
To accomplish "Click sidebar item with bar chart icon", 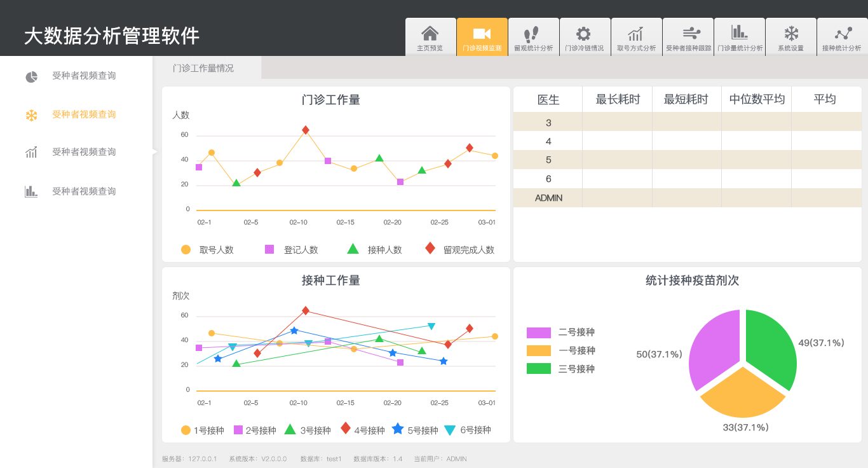I will 70,191.
